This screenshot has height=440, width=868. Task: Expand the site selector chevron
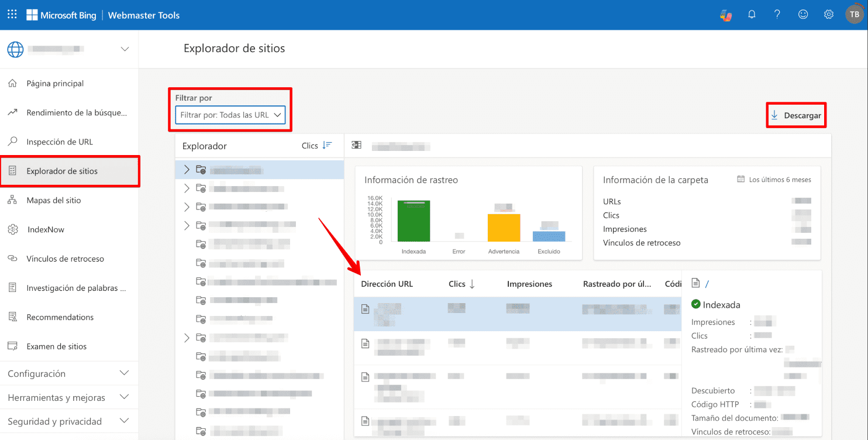pos(125,49)
